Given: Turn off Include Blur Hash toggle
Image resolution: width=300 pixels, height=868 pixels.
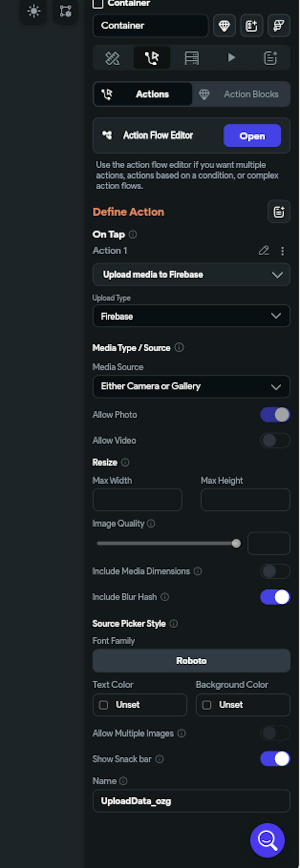Looking at the screenshot, I should coord(275,597).
